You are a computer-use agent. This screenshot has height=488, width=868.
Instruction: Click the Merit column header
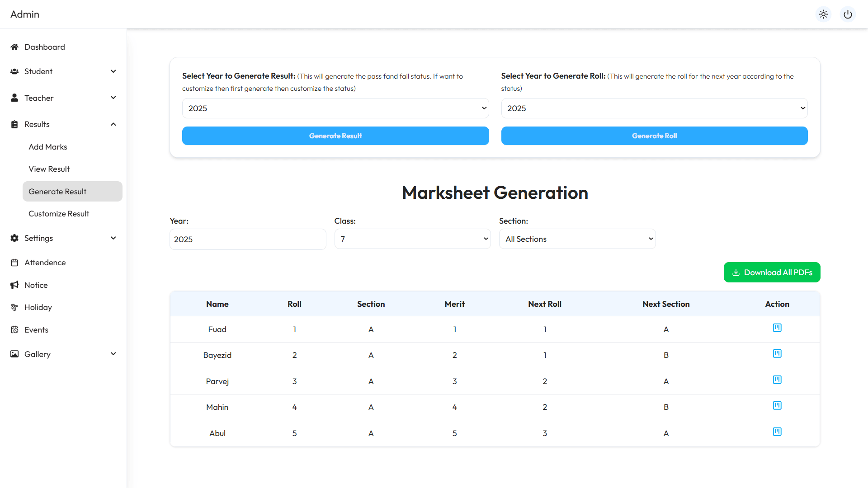point(455,304)
